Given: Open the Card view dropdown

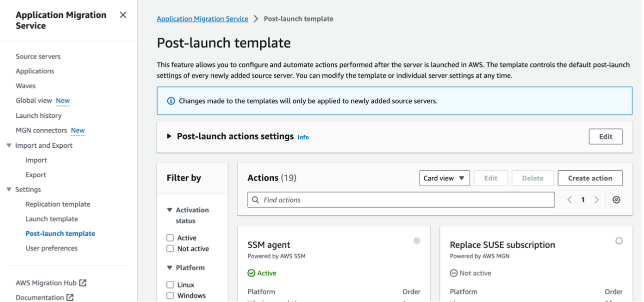Looking at the screenshot, I should 444,178.
